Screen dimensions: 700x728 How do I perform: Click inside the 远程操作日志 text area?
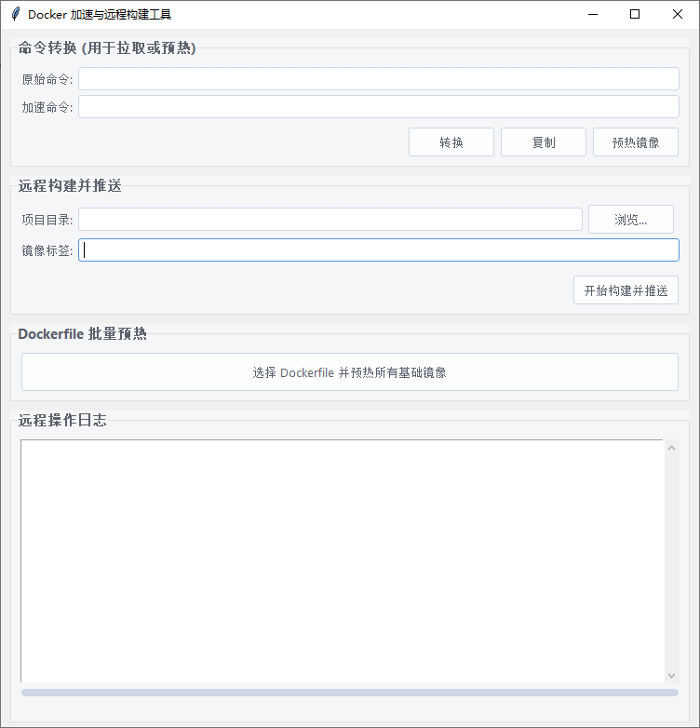point(343,560)
